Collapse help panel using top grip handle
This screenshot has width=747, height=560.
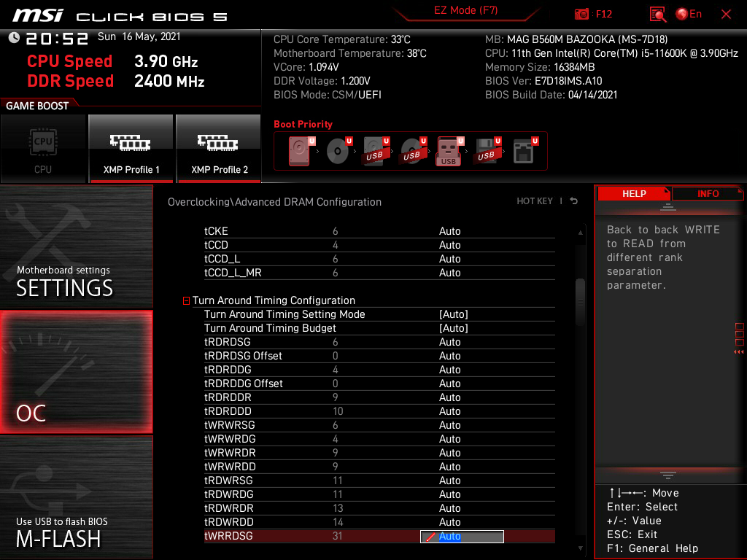click(668, 206)
